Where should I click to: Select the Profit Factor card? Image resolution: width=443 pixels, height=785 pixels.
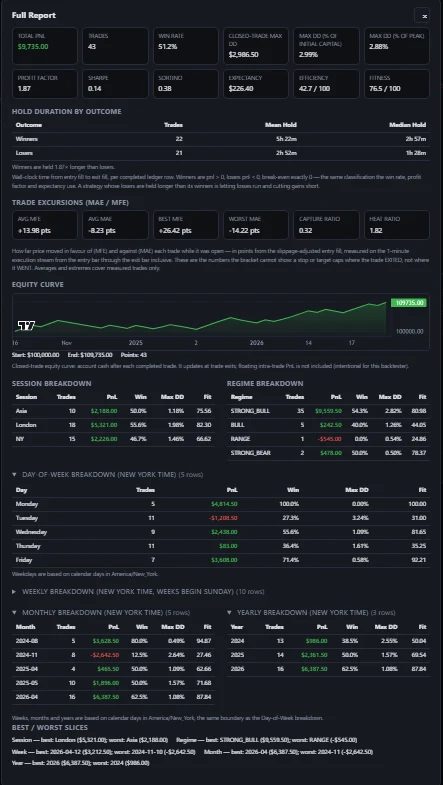[x=45, y=84]
